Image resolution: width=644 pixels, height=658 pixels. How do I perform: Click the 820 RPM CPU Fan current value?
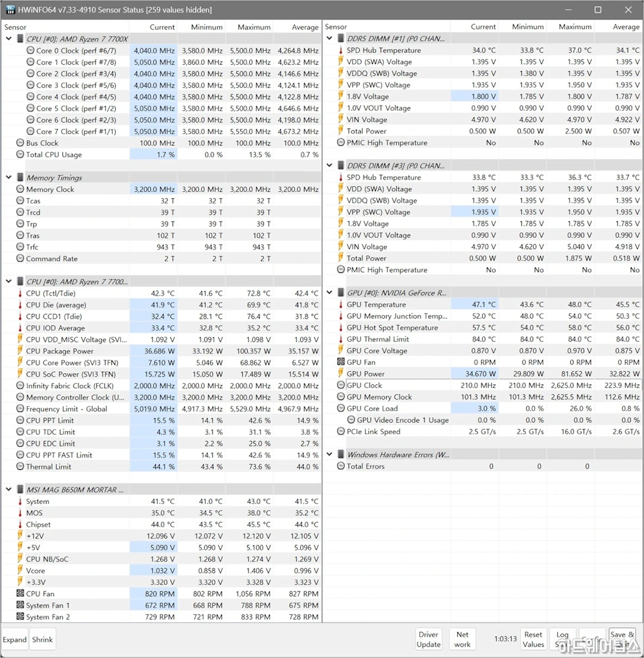pyautogui.click(x=159, y=594)
